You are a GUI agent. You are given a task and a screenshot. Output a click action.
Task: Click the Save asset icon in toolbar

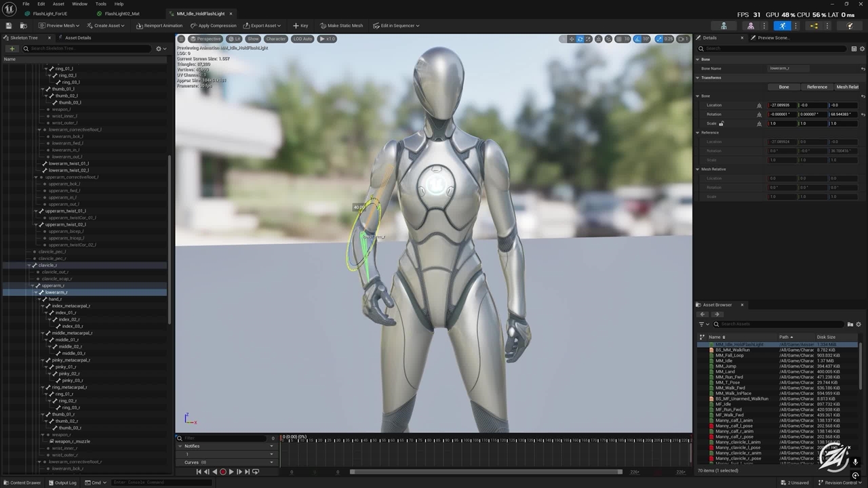coord(8,26)
